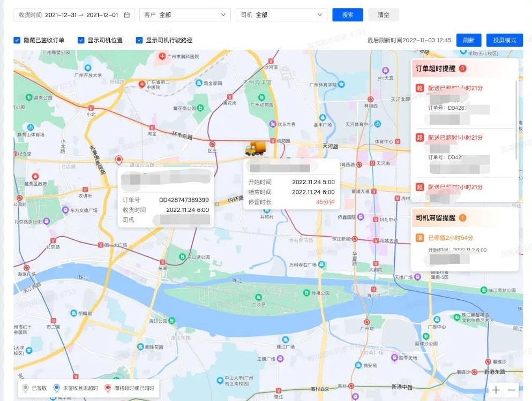Zoom out with the minus button
This screenshot has height=401, width=532.
coord(512,390)
